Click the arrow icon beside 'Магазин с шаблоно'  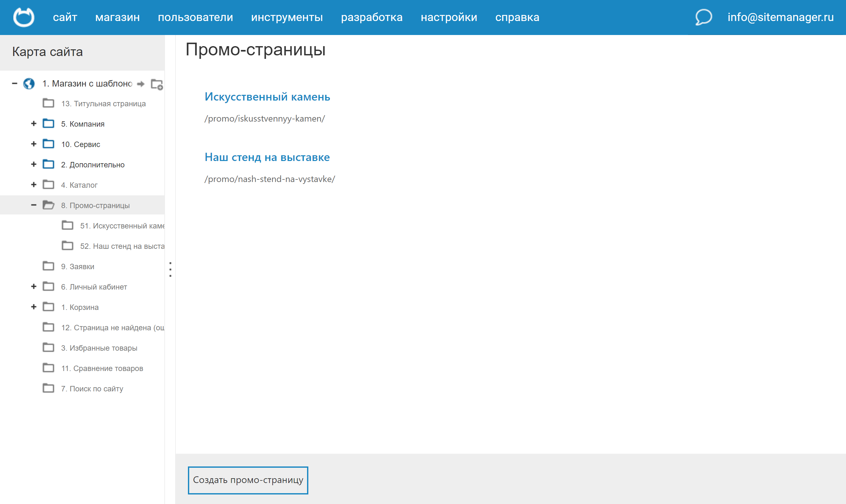140,84
